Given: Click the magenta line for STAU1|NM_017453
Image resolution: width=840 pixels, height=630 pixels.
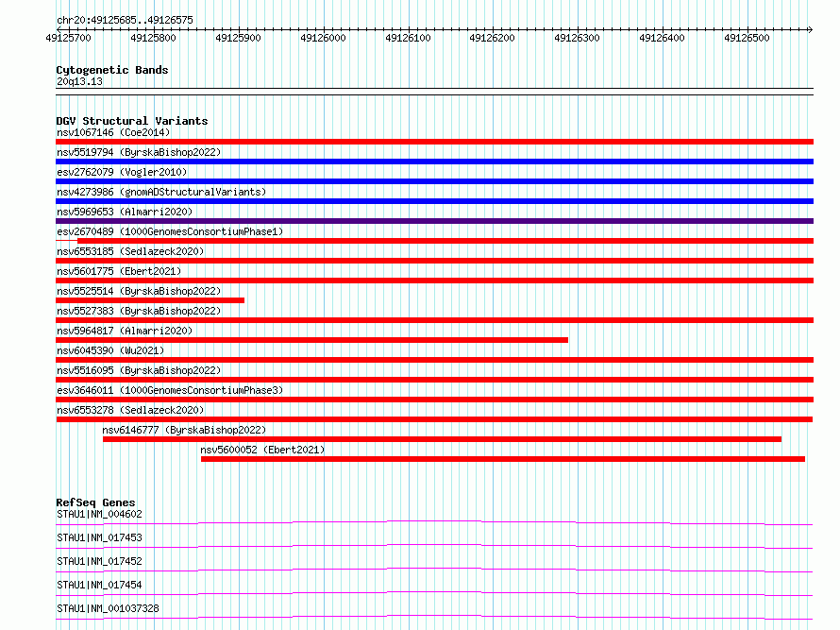Looking at the screenshot, I should [434, 546].
